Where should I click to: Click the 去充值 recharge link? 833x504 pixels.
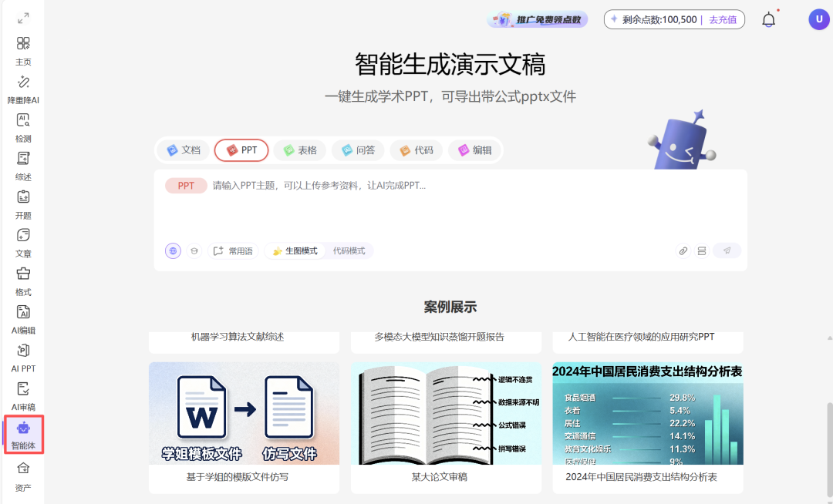pyautogui.click(x=723, y=19)
